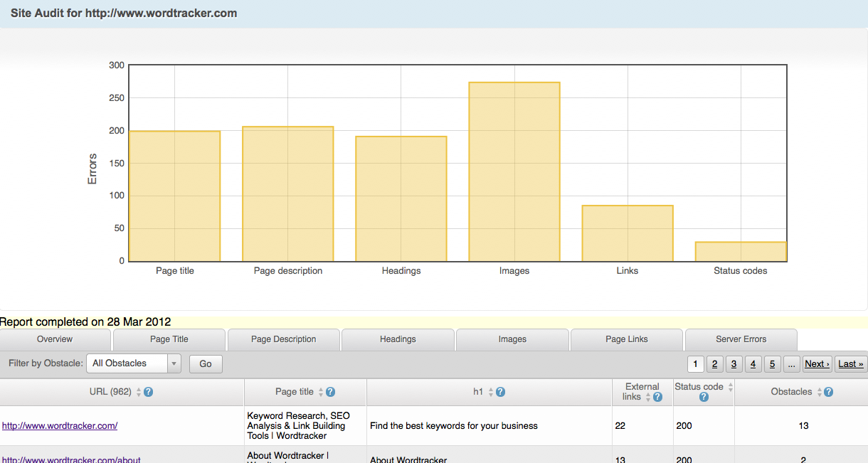Click the Obstacles value 13
The width and height of the screenshot is (868, 463).
pyautogui.click(x=803, y=426)
